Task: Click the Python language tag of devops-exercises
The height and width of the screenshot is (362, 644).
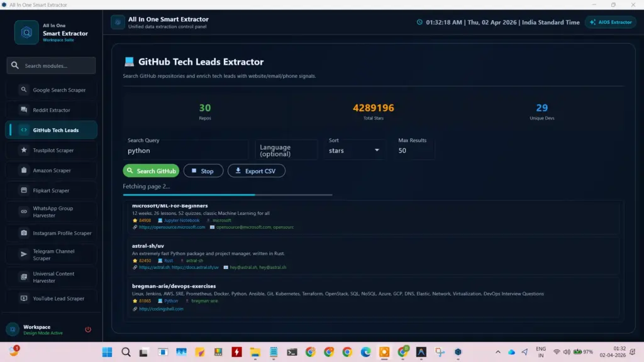Action: click(x=171, y=301)
